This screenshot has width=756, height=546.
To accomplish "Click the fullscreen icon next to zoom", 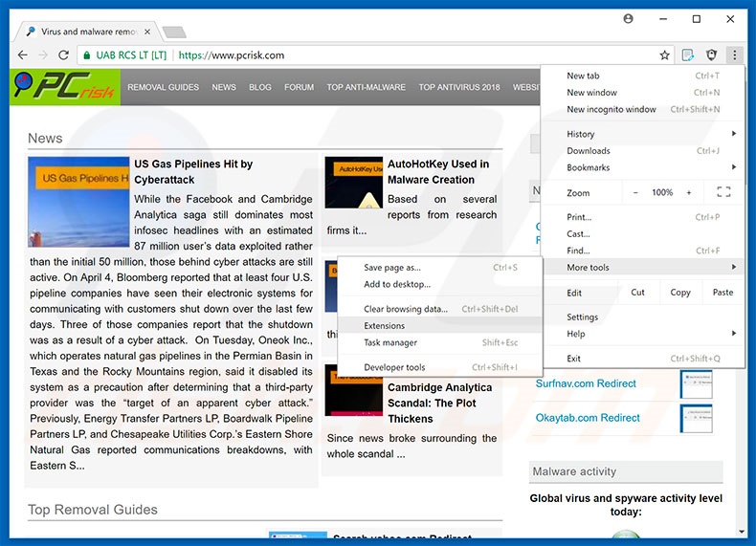I will click(723, 192).
